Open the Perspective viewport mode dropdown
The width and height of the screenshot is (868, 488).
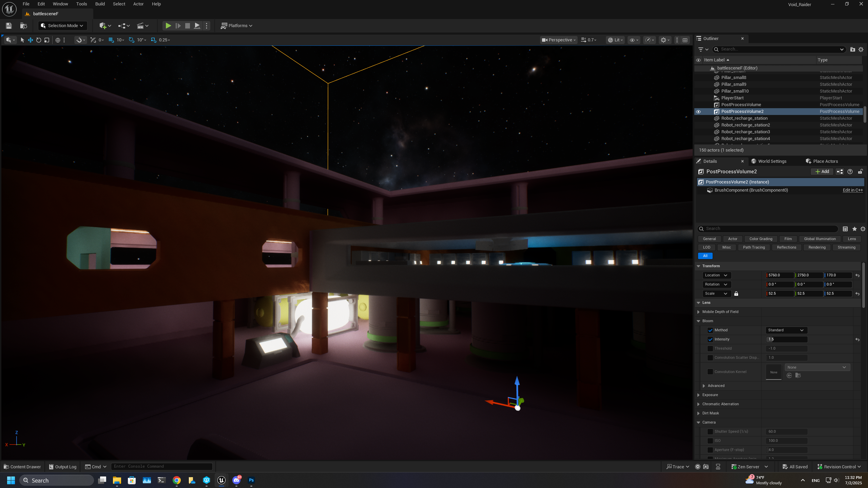pos(558,40)
